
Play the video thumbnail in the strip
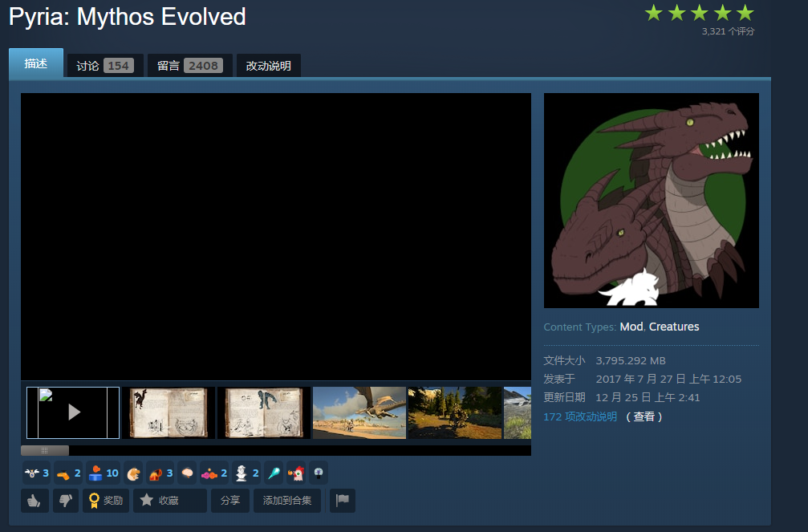(x=73, y=412)
